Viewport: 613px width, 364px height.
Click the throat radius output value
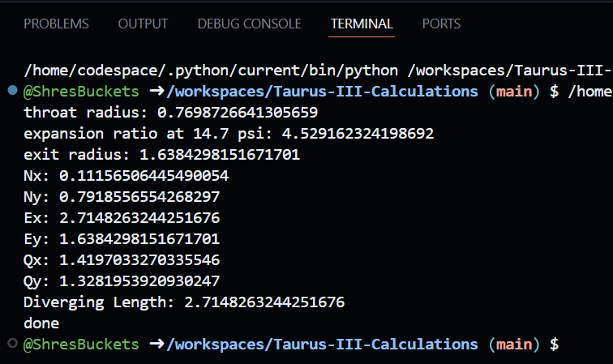(x=238, y=112)
